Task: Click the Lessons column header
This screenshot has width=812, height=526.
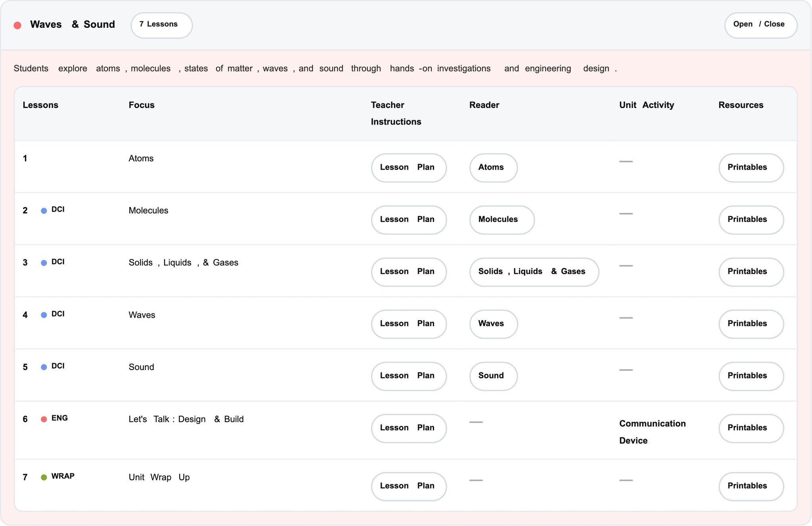Action: tap(40, 105)
